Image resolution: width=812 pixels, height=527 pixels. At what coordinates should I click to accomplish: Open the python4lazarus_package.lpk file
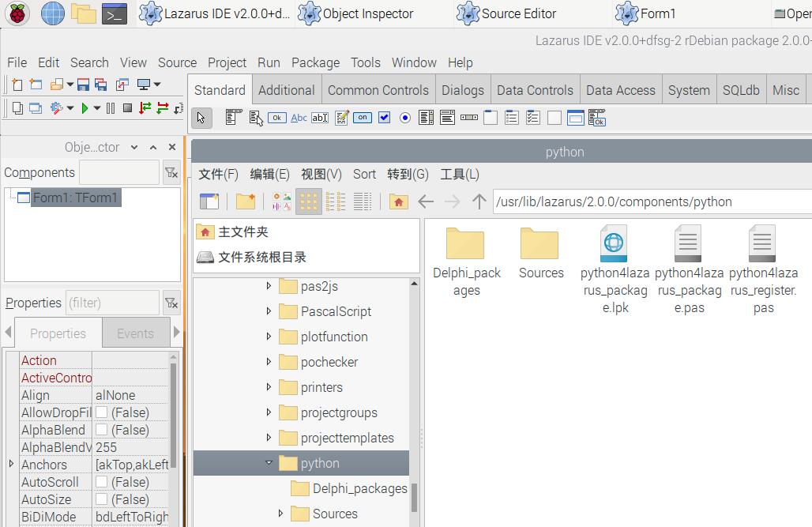click(x=615, y=270)
